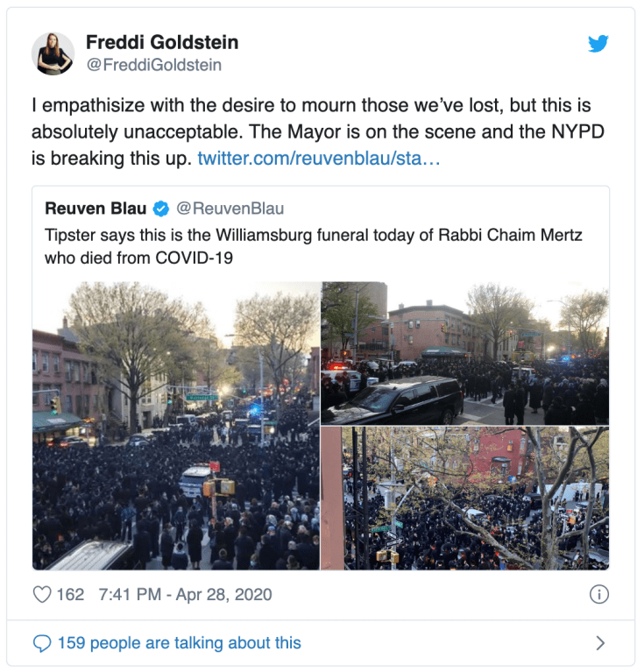The width and height of the screenshot is (644, 672).
Task: Open the twitter.com/reuvenblau/sta… link
Action: point(318,158)
